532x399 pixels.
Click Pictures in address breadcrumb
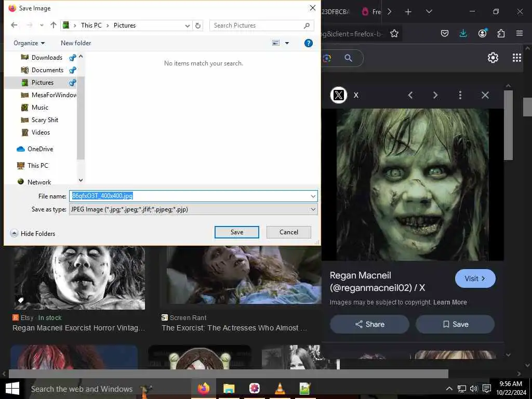(125, 25)
